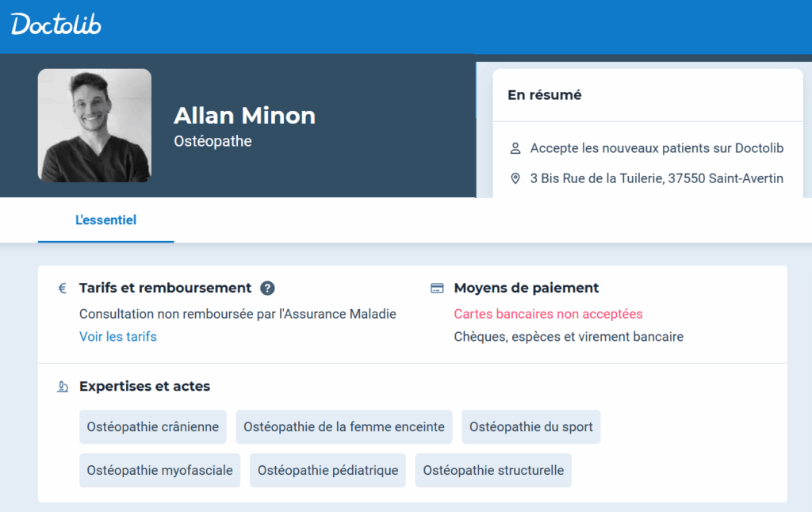Screen dimensions: 812x512
Task: Click the person icon beside new patients text
Action: 515,148
